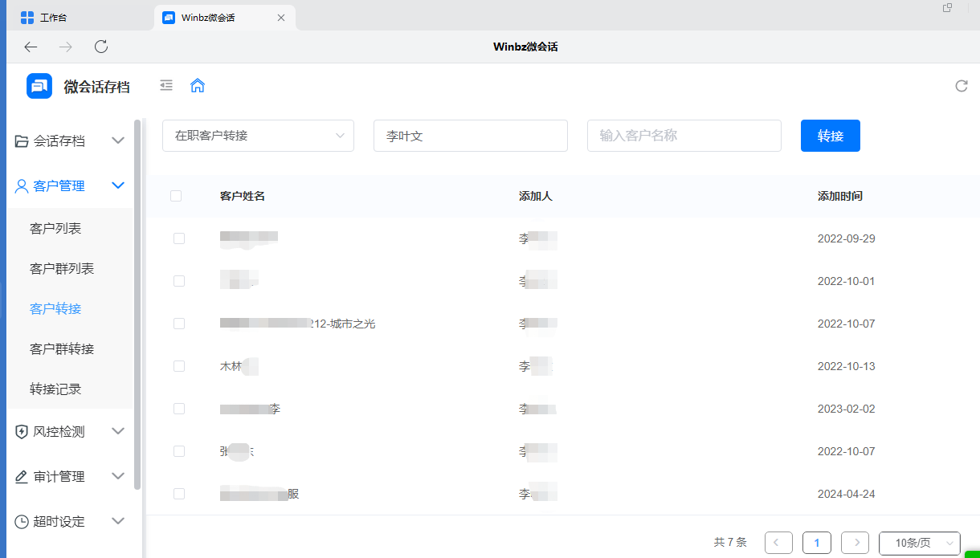Collapse the 客户管理 sidebar section

[118, 185]
